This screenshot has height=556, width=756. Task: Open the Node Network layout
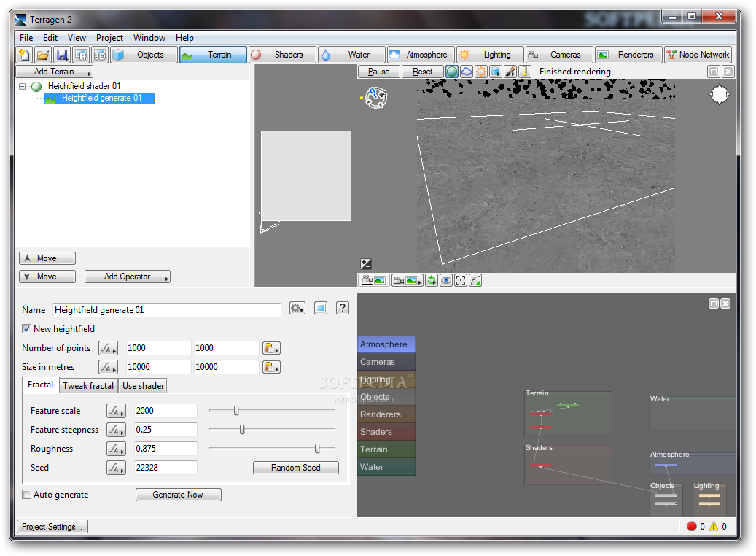tap(698, 55)
